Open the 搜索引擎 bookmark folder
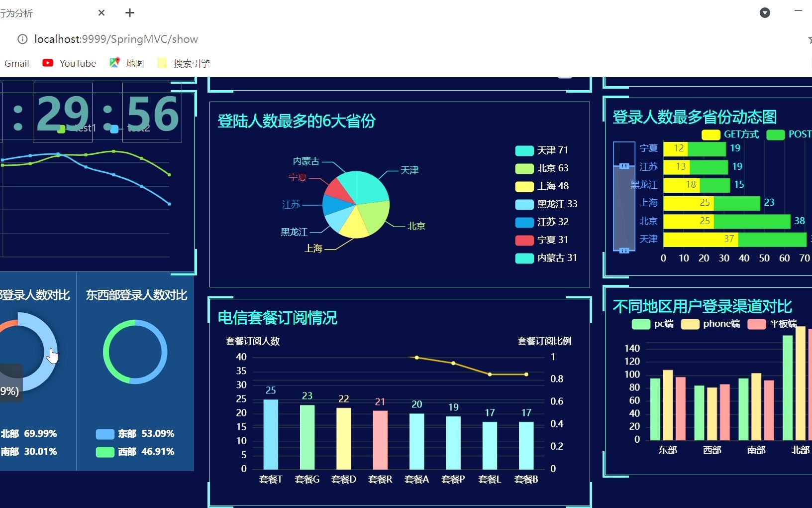The height and width of the screenshot is (508, 812). 184,63
